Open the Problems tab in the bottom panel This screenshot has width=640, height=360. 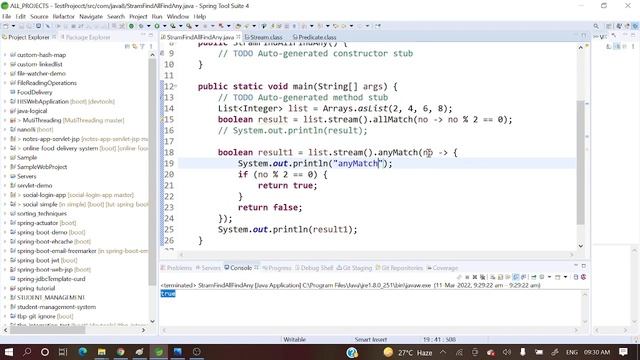tap(176, 268)
